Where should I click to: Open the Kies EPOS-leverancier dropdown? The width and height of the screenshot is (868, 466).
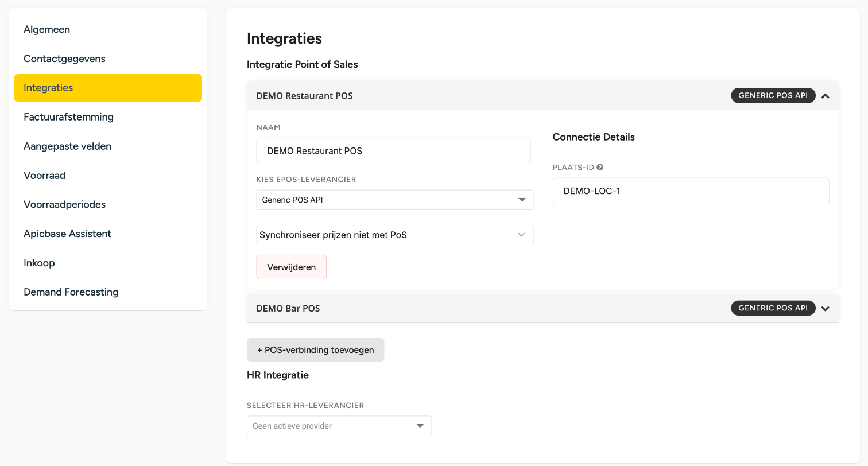(395, 200)
